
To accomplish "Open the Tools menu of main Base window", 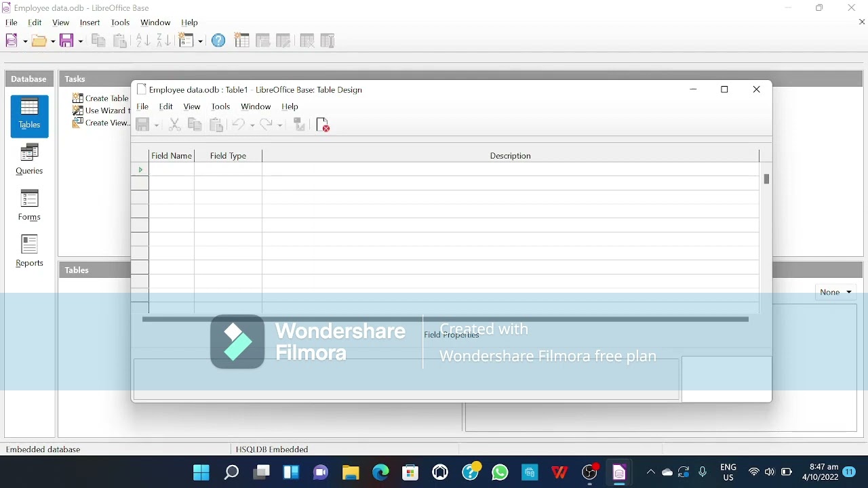I will tap(121, 22).
